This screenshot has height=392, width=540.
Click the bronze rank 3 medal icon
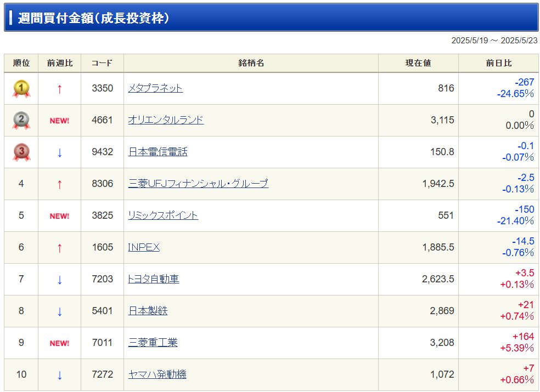pyautogui.click(x=21, y=152)
